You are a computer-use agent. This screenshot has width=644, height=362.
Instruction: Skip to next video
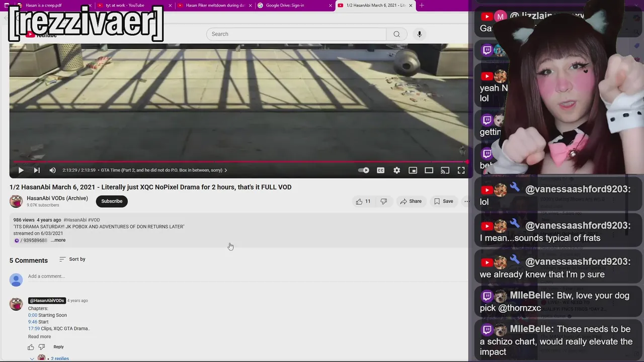pos(37,170)
